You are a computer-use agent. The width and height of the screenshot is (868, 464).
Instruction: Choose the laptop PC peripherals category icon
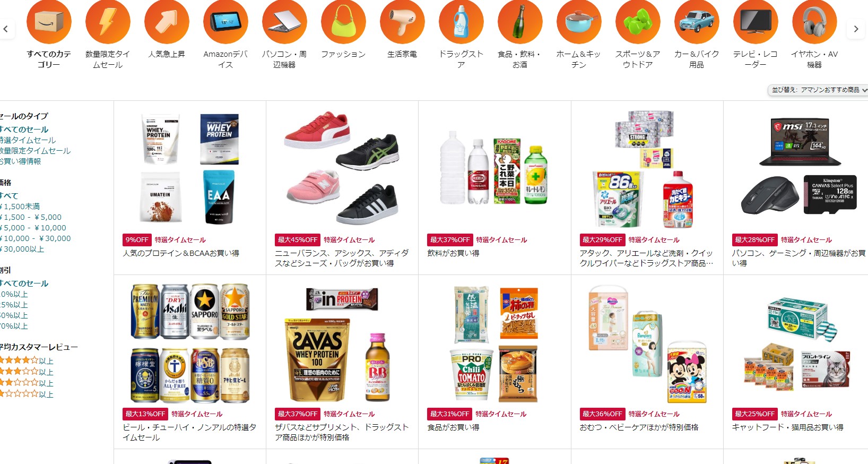point(284,22)
